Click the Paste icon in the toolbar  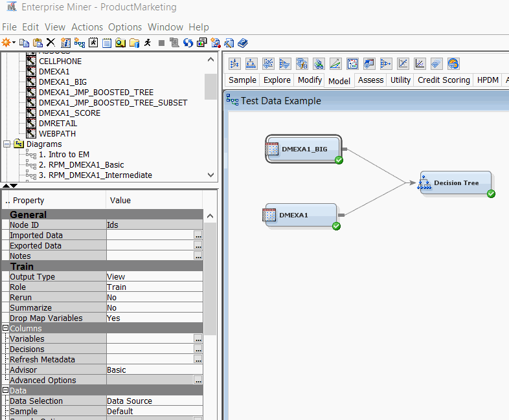pyautogui.click(x=37, y=43)
